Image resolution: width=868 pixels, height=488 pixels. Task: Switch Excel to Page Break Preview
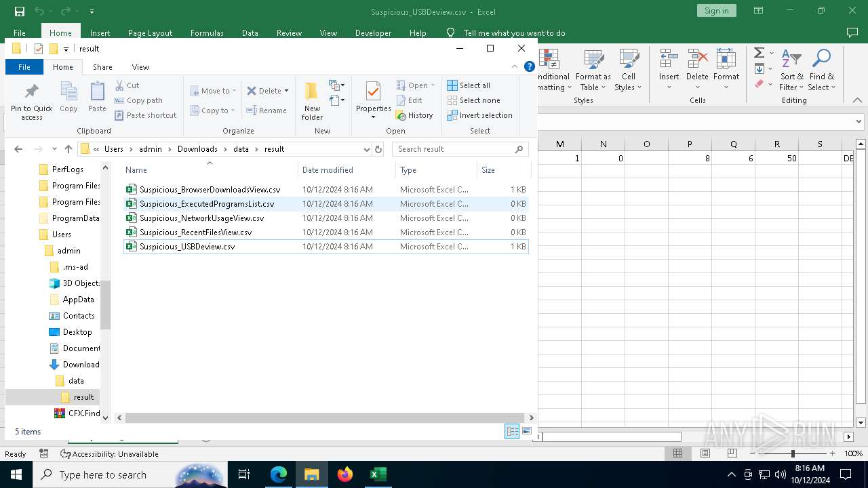click(x=732, y=453)
